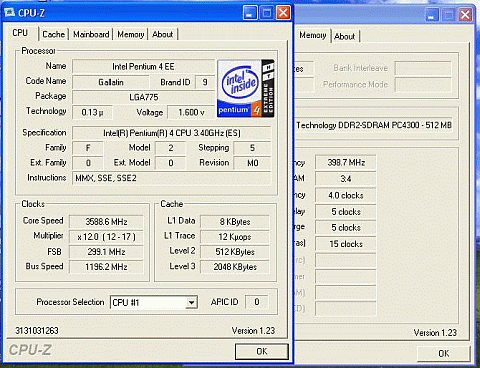This screenshot has width=480, height=368.
Task: Click Version 1.23 in back window
Action: tap(435, 333)
